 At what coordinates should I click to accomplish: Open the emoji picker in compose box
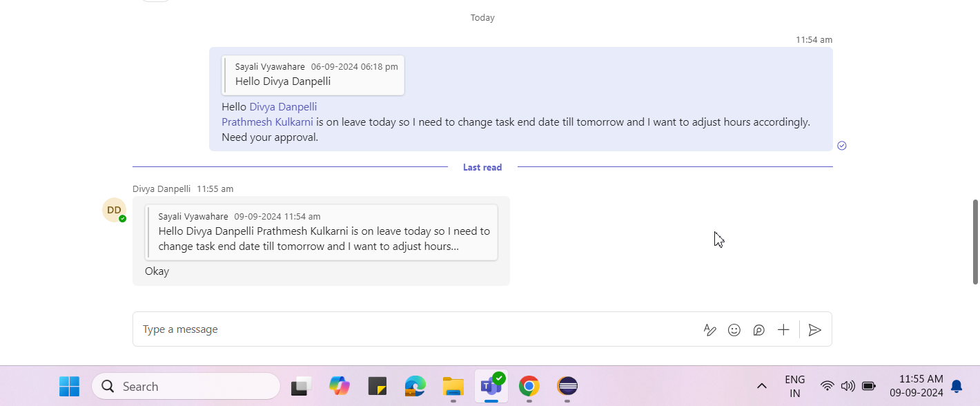734,330
